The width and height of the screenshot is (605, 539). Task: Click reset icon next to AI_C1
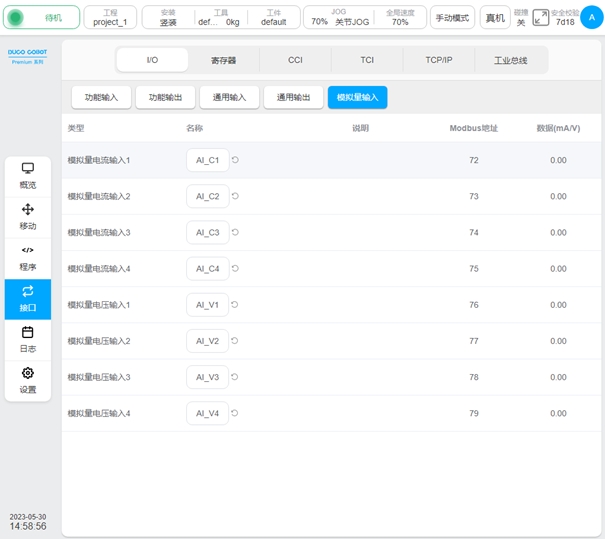coord(236,160)
